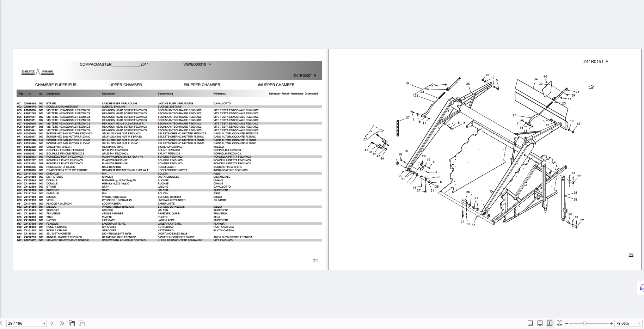Click the Bezeichnung column header
The image size is (644, 329).
click(165, 94)
